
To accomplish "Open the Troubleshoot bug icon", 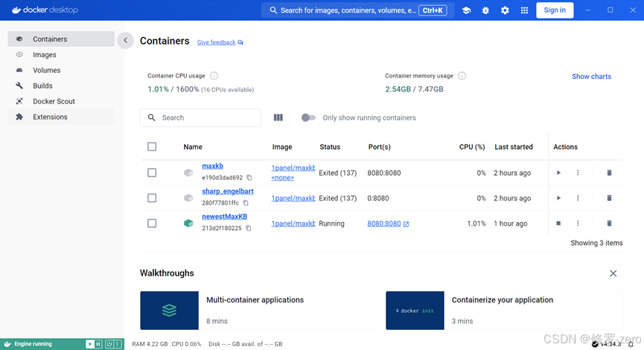I will 485,10.
